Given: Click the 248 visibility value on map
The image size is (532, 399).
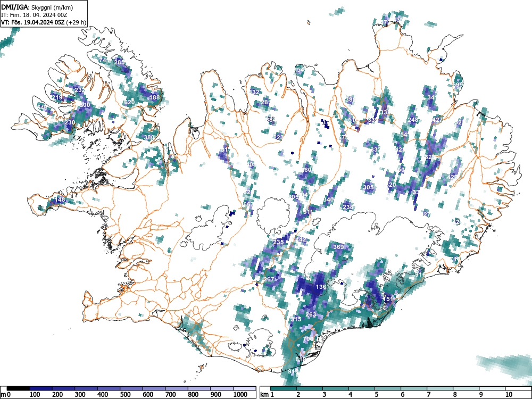Looking at the screenshot, I should click(413, 120).
